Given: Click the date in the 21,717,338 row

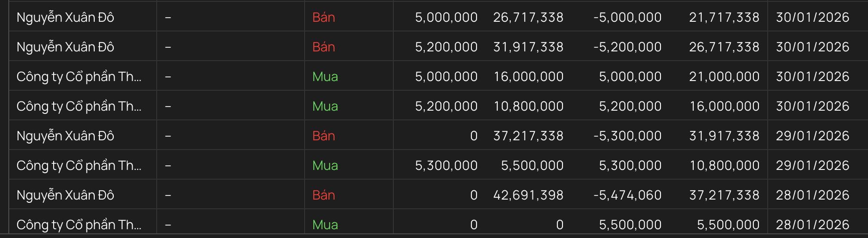Looking at the screenshot, I should (812, 17).
